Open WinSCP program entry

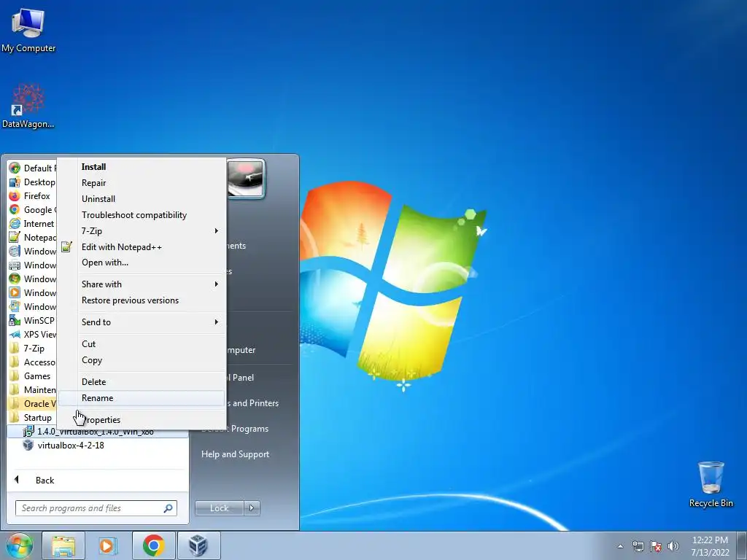coord(32,321)
